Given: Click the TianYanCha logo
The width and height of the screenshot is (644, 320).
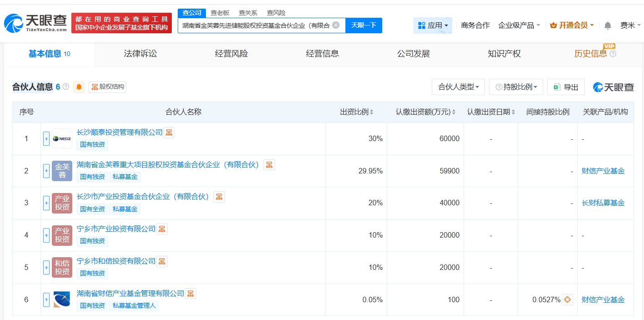Looking at the screenshot, I should point(35,23).
